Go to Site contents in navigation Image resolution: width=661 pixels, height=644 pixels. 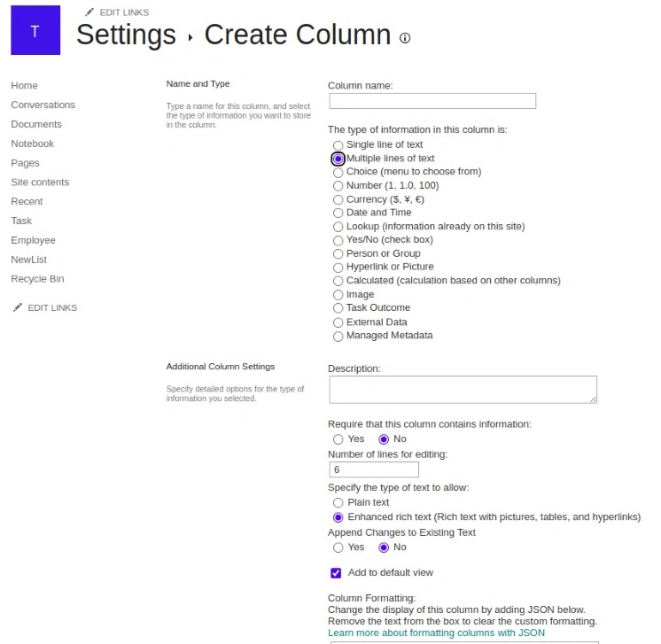coord(40,182)
